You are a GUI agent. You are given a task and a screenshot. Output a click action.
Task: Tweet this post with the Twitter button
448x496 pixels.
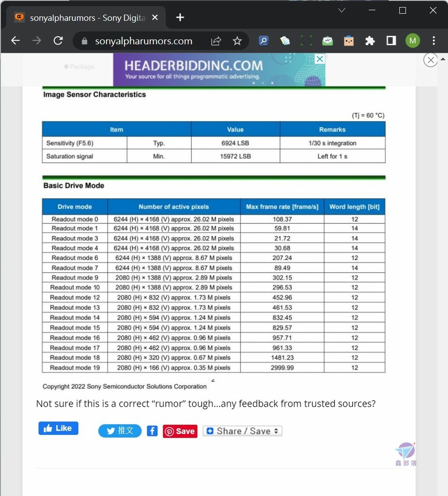click(120, 431)
